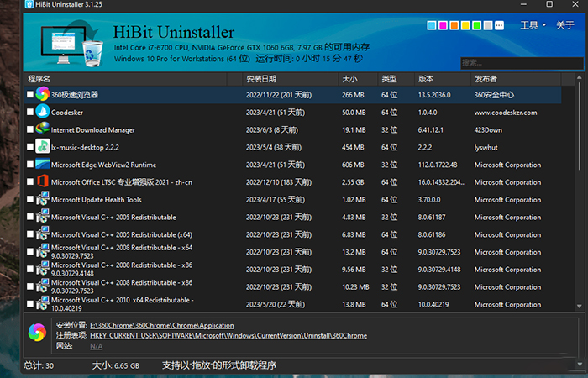Image resolution: width=588 pixels, height=378 pixels.
Task: Open the 工具 dropdown menu
Action: click(533, 25)
